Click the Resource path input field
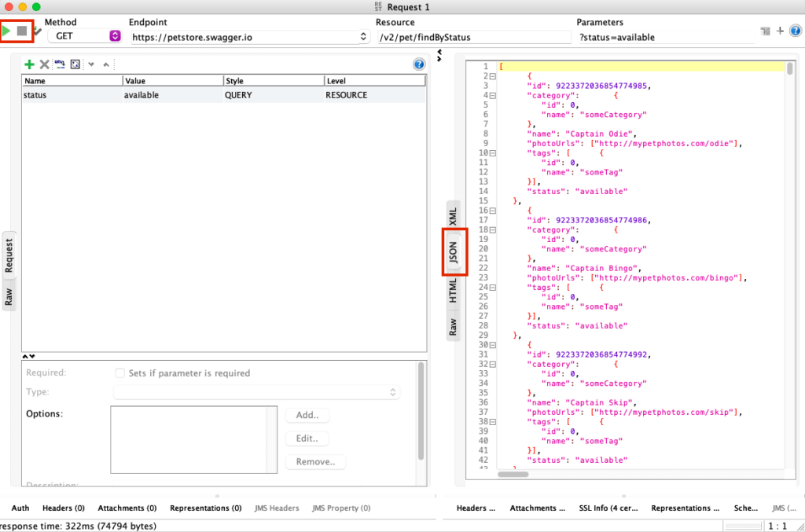 click(x=473, y=37)
